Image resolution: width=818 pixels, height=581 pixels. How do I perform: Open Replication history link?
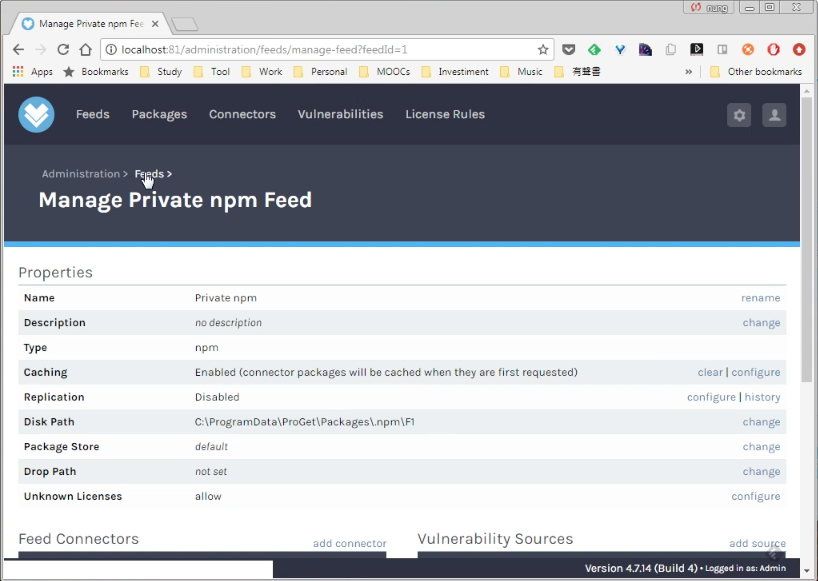point(762,397)
